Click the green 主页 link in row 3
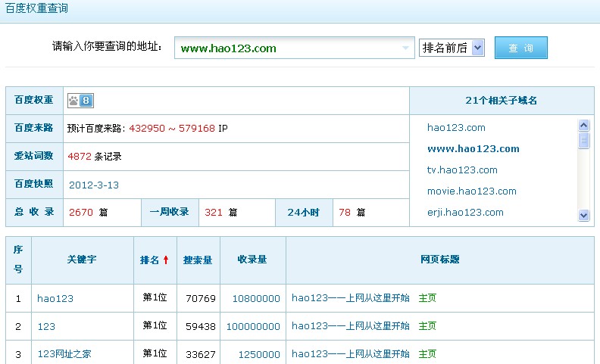 coord(427,353)
